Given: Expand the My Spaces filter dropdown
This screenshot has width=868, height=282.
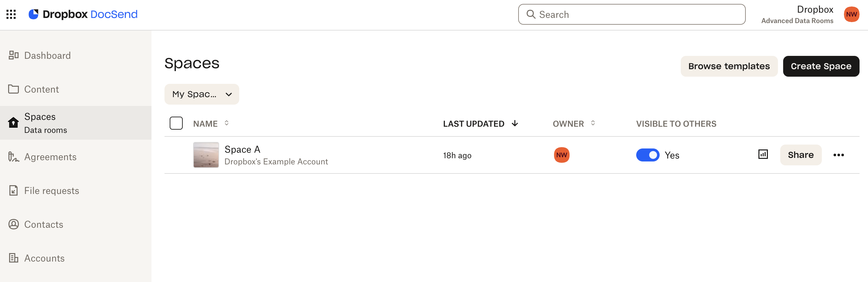Looking at the screenshot, I should [x=202, y=94].
